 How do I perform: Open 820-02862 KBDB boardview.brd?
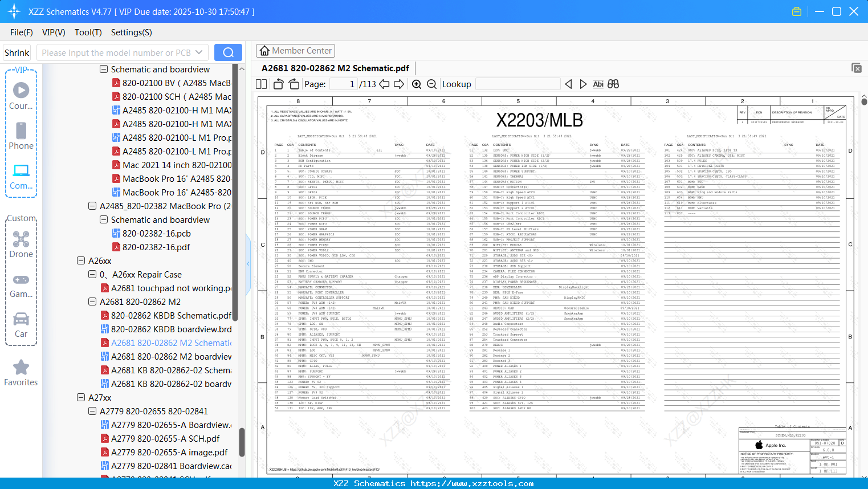(166, 329)
